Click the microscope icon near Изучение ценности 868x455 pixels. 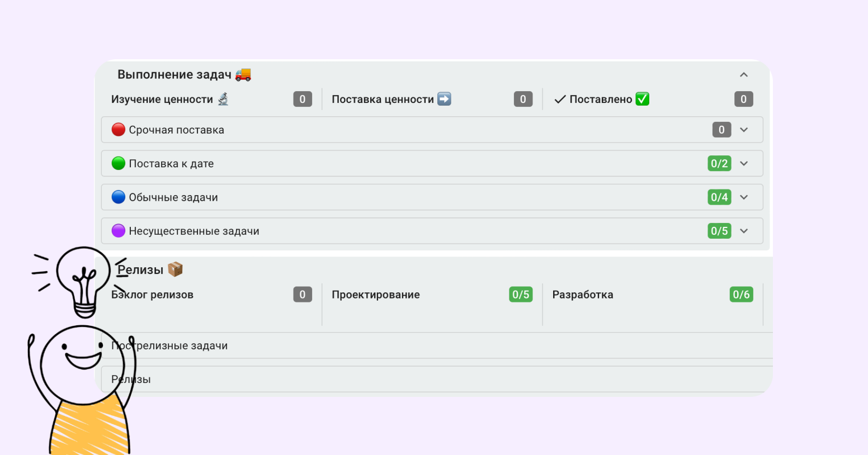(x=223, y=99)
